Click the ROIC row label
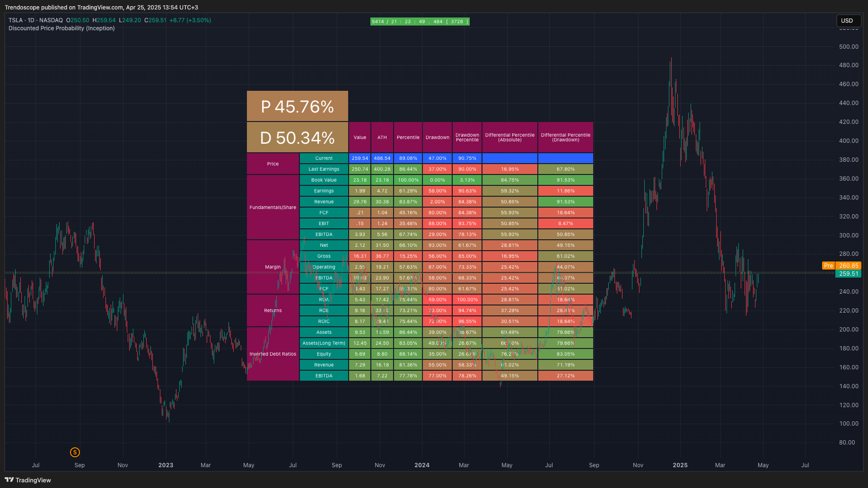Viewport: 868px width, 488px height. pyautogui.click(x=324, y=322)
